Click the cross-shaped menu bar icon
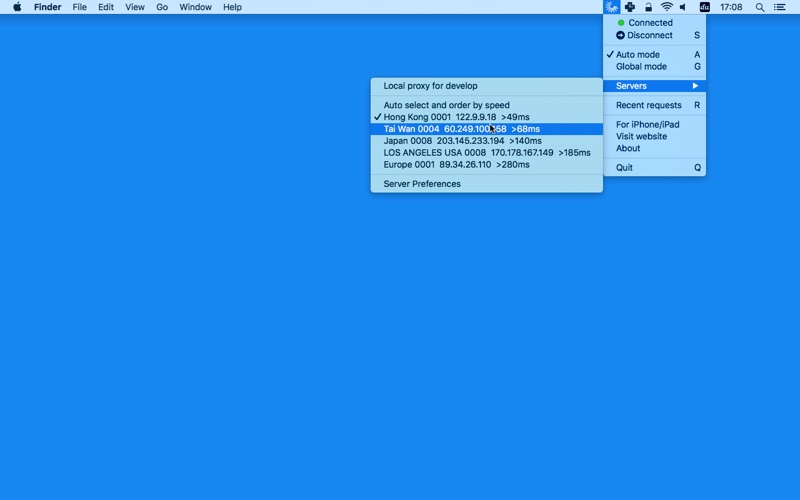800x500 pixels. pyautogui.click(x=630, y=7)
